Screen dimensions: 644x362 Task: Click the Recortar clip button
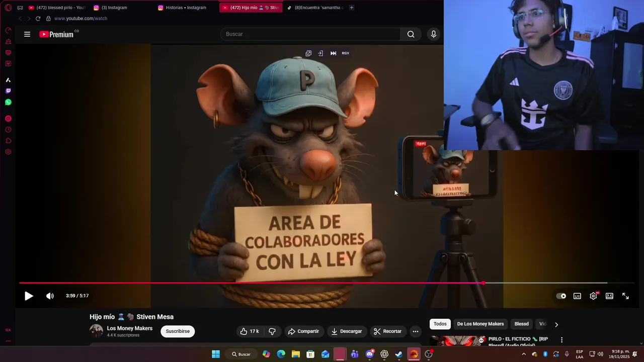pos(387,331)
